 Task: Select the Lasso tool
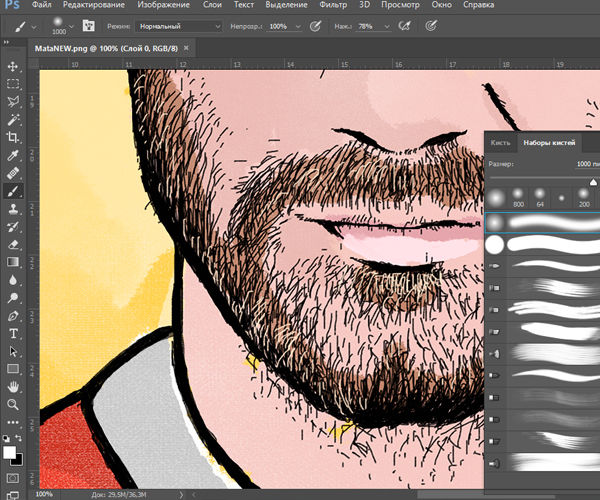pos(14,102)
